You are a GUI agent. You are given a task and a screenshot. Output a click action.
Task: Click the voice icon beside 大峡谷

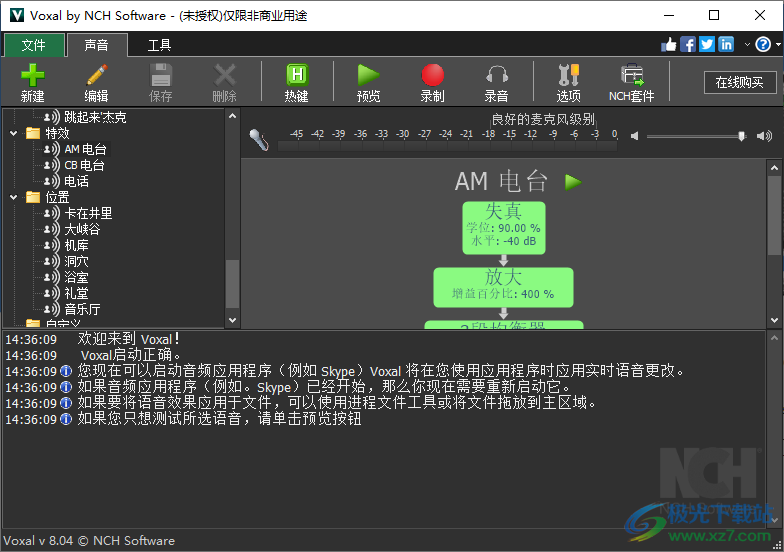52,230
